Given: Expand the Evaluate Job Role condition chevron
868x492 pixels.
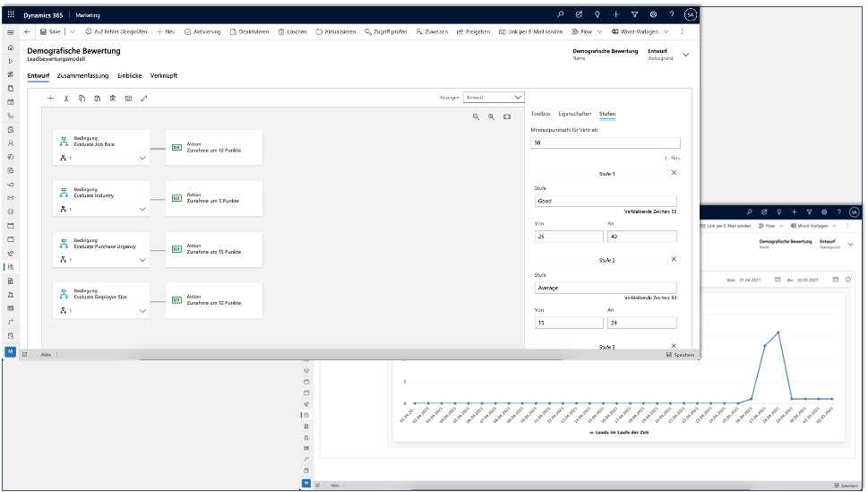Looking at the screenshot, I should (142, 158).
